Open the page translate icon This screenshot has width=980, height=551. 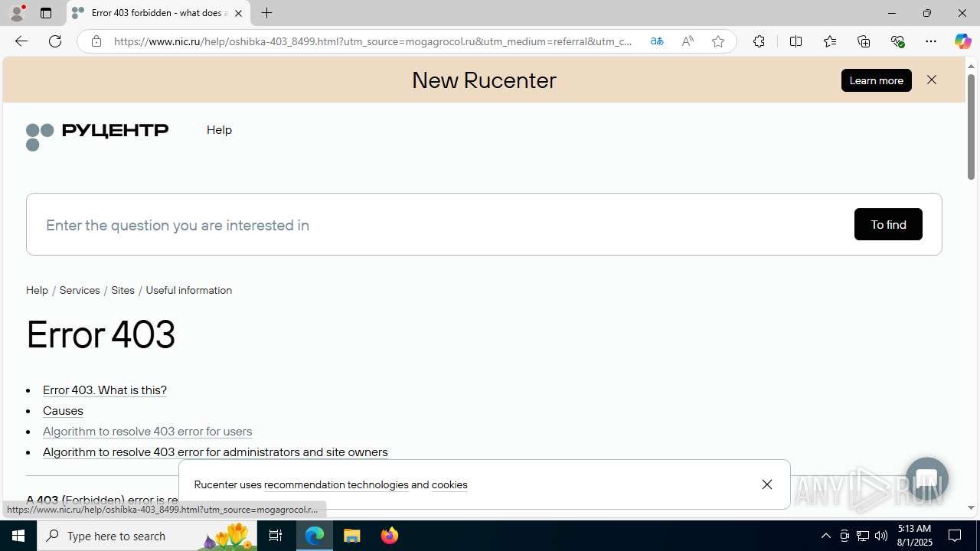(656, 41)
